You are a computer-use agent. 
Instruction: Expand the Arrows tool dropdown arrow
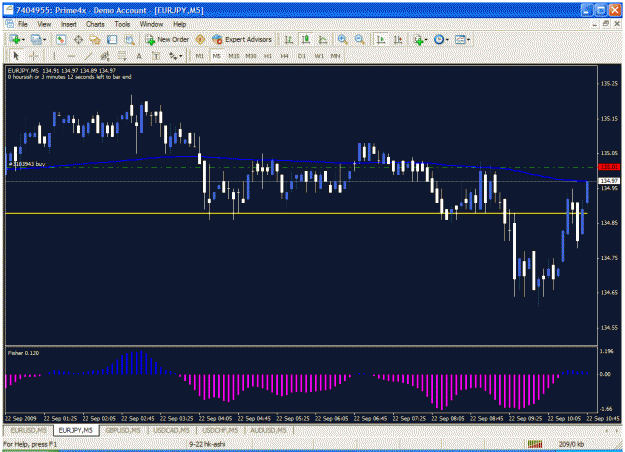(181, 56)
